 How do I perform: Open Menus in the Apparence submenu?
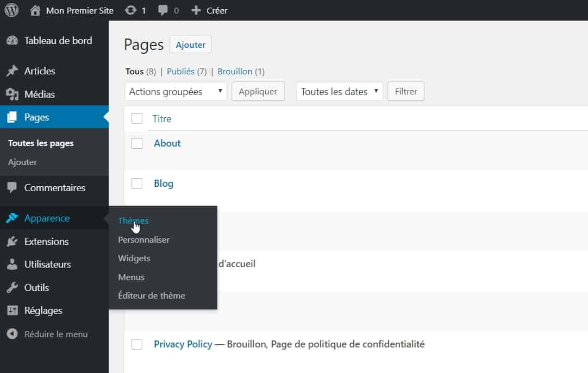[x=132, y=277]
